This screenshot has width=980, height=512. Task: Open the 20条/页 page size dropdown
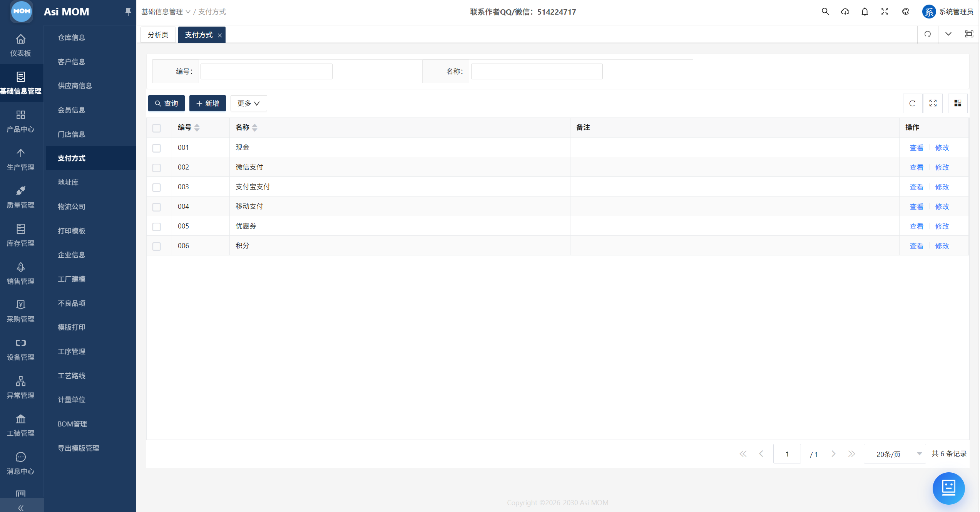[895, 454]
